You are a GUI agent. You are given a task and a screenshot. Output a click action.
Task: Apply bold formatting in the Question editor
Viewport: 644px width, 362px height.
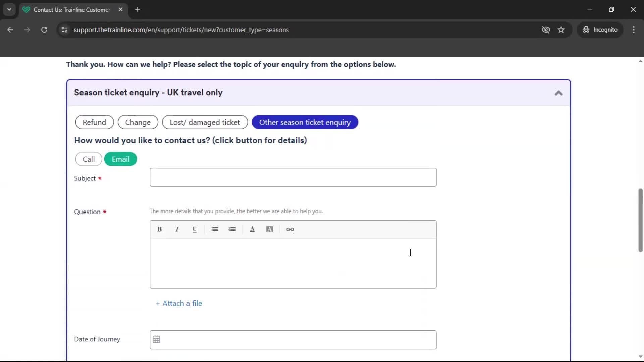coord(159,229)
